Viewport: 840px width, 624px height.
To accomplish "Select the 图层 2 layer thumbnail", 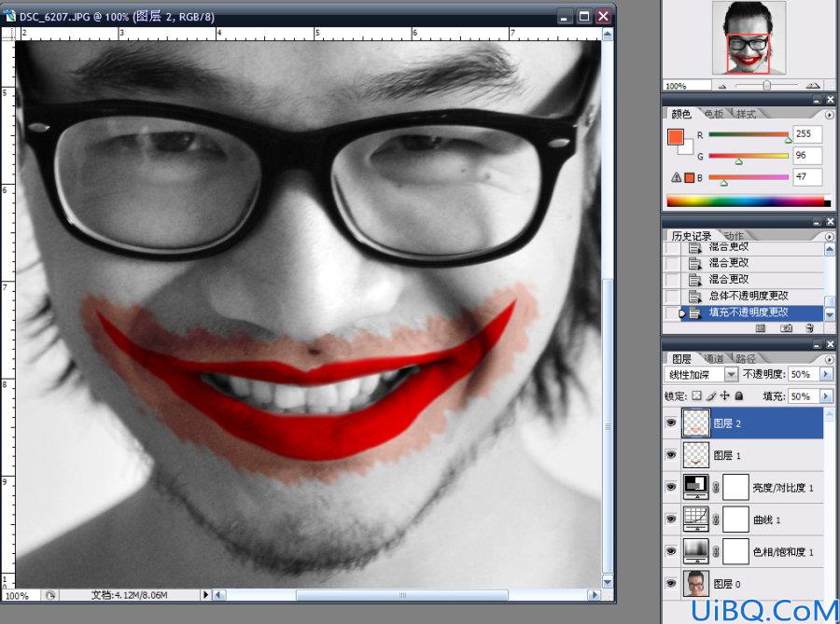I will [696, 423].
